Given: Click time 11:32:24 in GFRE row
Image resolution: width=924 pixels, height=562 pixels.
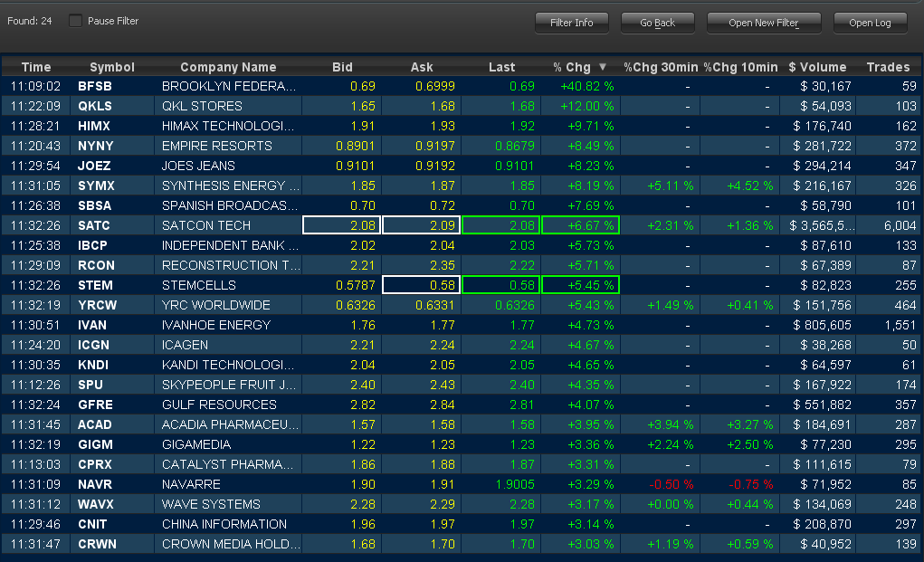Looking at the screenshot, I should [35, 405].
